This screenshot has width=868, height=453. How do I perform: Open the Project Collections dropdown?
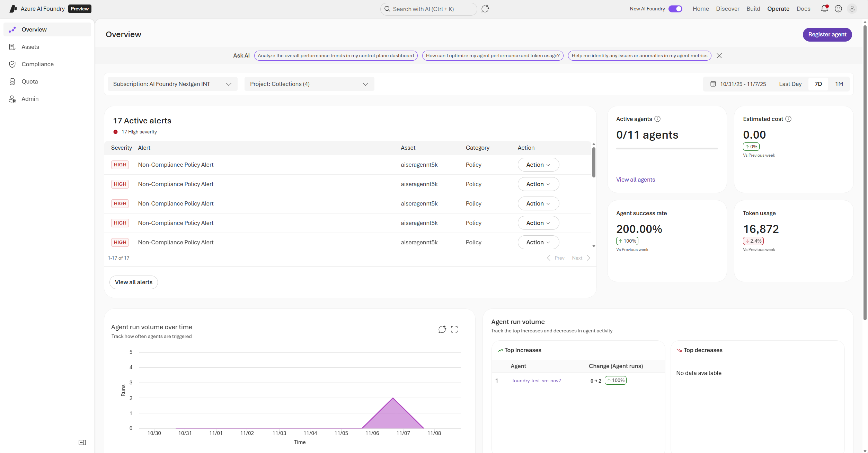click(x=309, y=84)
